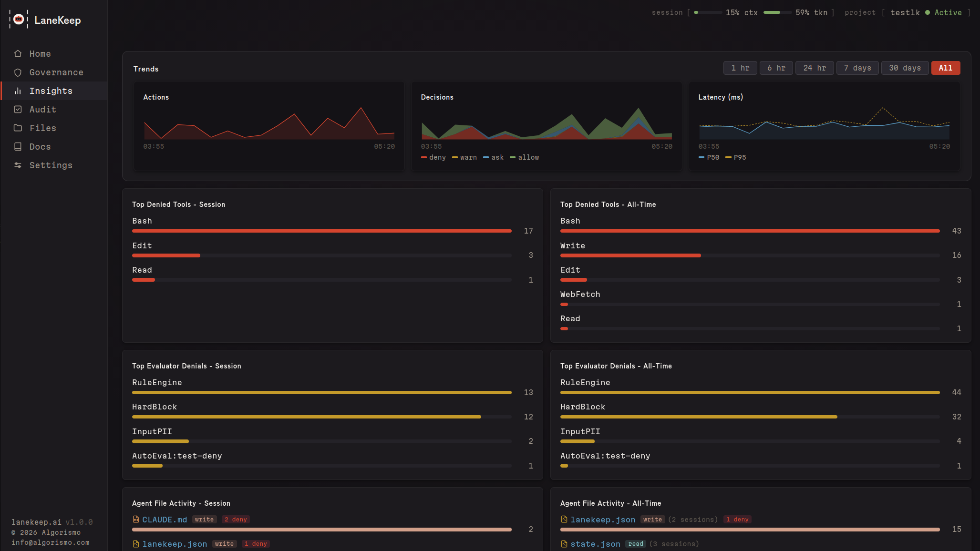Open Docs via the book icon
Screen dimensions: 980x551
18,146
